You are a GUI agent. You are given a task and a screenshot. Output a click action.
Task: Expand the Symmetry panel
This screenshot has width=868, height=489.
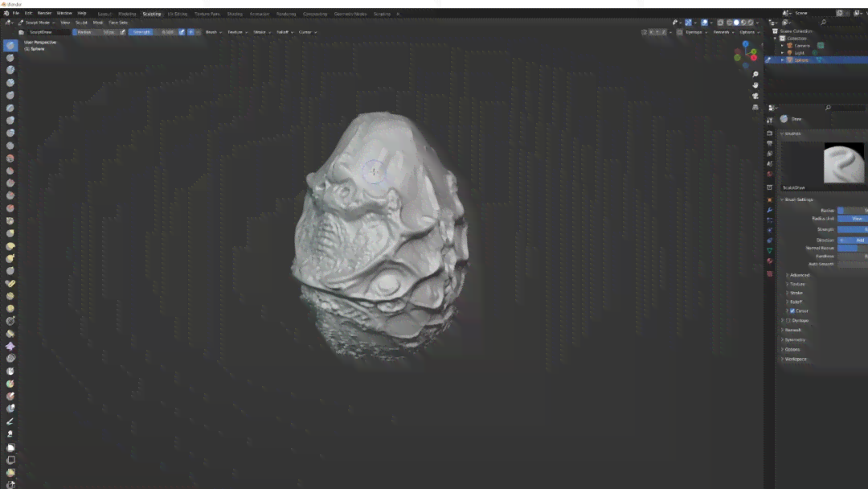[x=793, y=340]
